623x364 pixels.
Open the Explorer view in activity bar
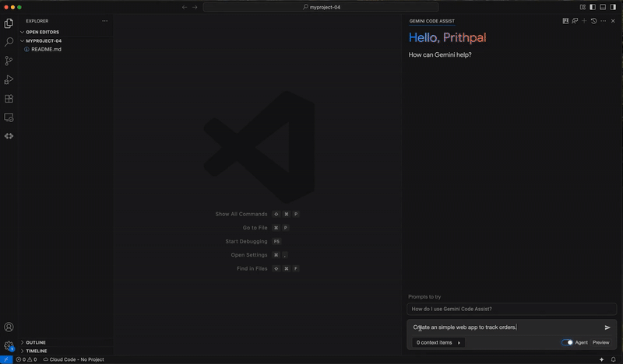tap(9, 23)
